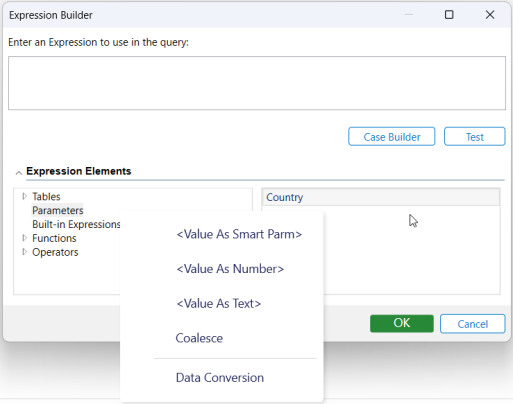Open the Case Builder

[392, 137]
